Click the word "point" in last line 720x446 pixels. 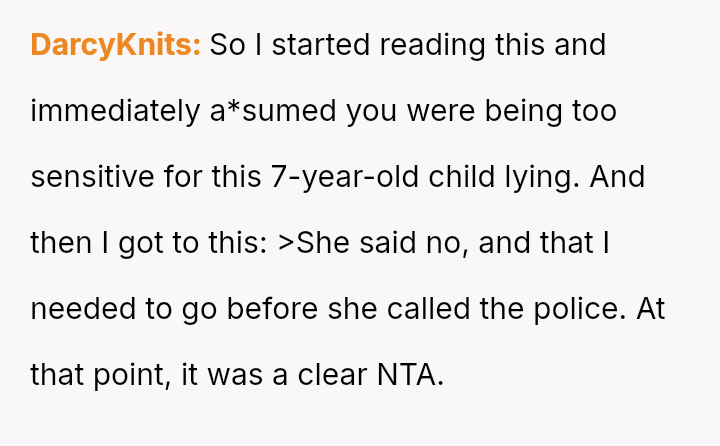(x=120, y=375)
